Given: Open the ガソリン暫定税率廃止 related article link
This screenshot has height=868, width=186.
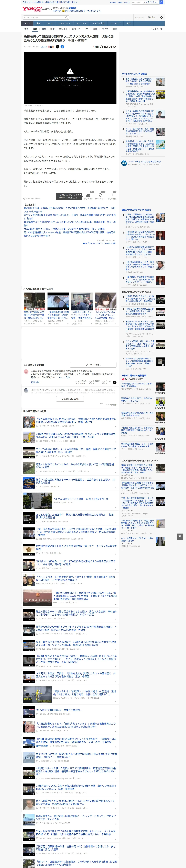Looking at the screenshot, I should click(70, 217).
